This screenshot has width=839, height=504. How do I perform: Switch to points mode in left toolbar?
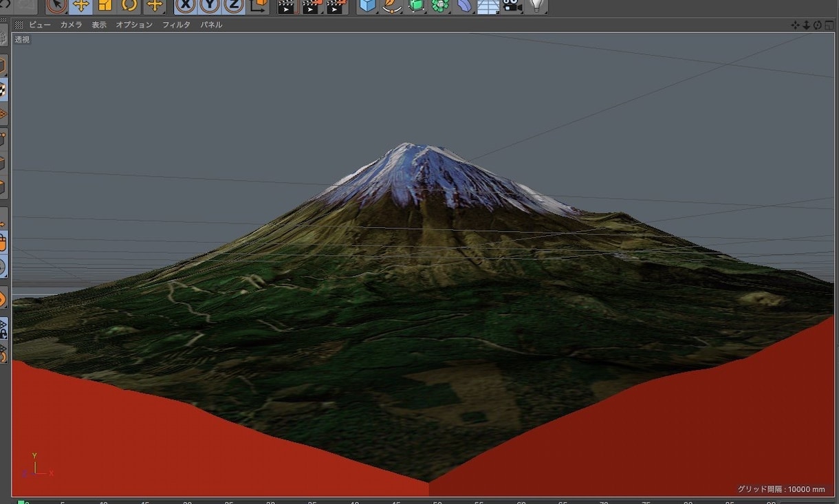3,140
